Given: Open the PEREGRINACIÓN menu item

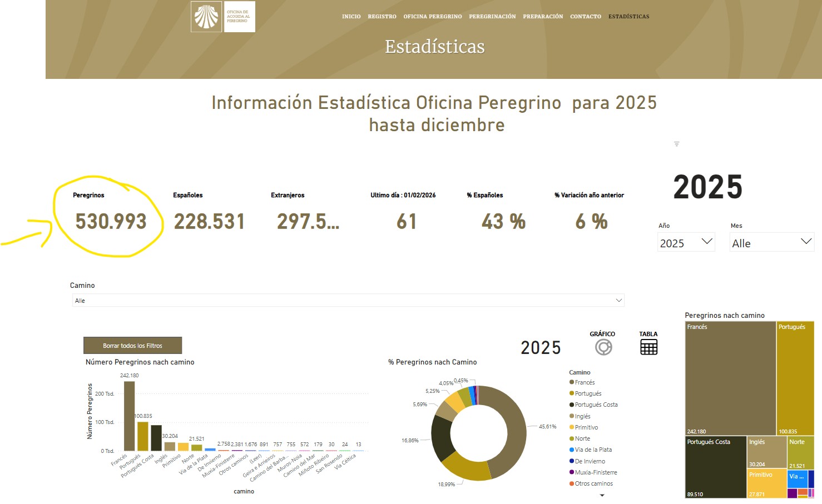Looking at the screenshot, I should [x=492, y=16].
